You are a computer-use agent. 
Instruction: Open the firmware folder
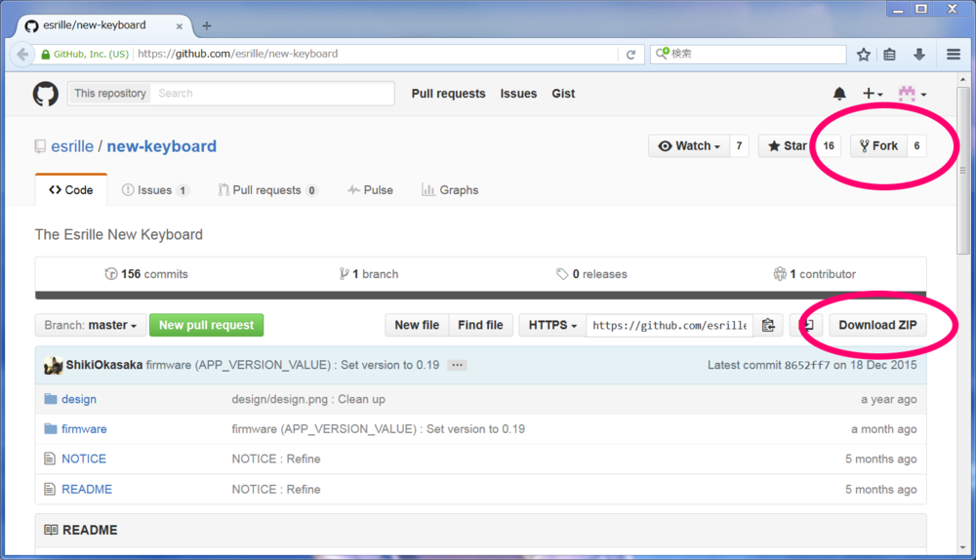point(84,428)
